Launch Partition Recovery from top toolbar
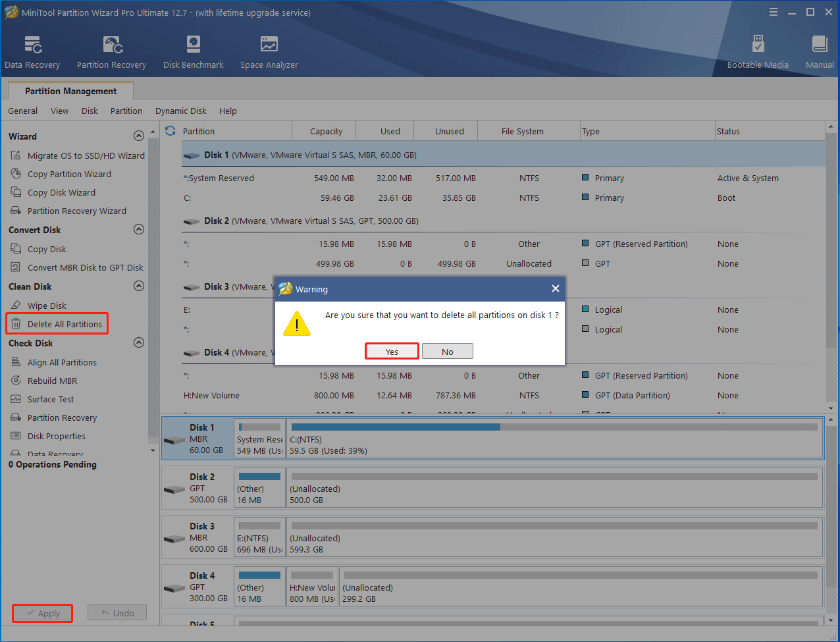The image size is (840, 642). pyautogui.click(x=111, y=53)
